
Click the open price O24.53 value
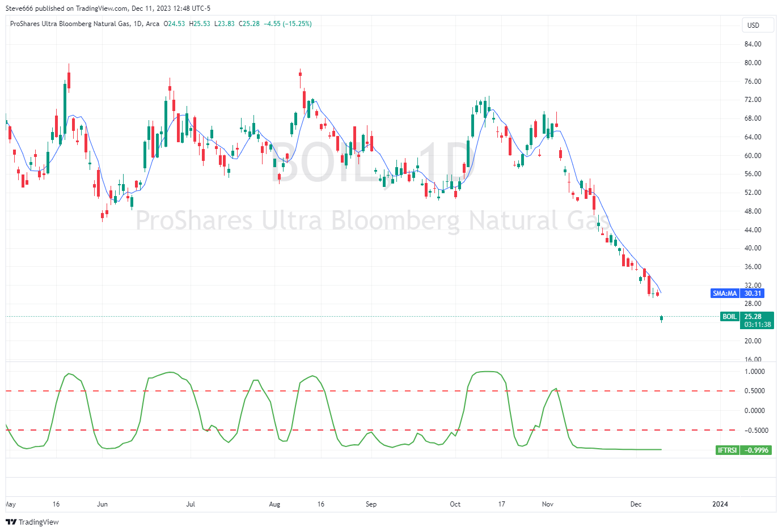pyautogui.click(x=174, y=24)
